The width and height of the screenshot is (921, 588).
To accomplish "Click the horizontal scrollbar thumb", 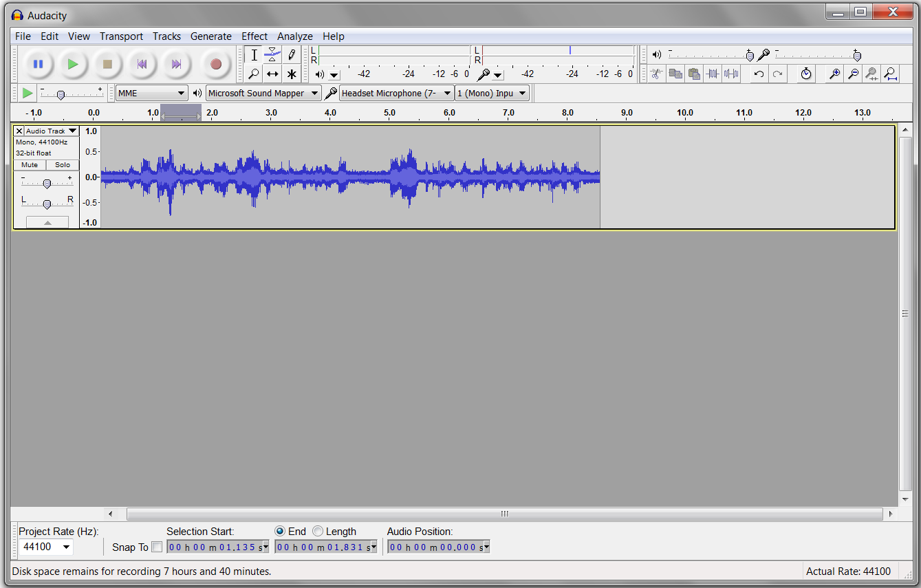I will 504,514.
